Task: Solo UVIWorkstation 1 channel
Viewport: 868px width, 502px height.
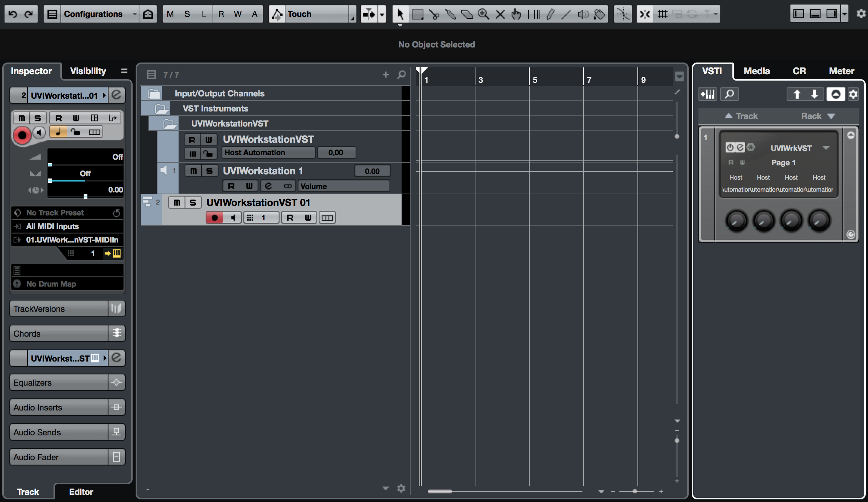Action: [x=209, y=171]
